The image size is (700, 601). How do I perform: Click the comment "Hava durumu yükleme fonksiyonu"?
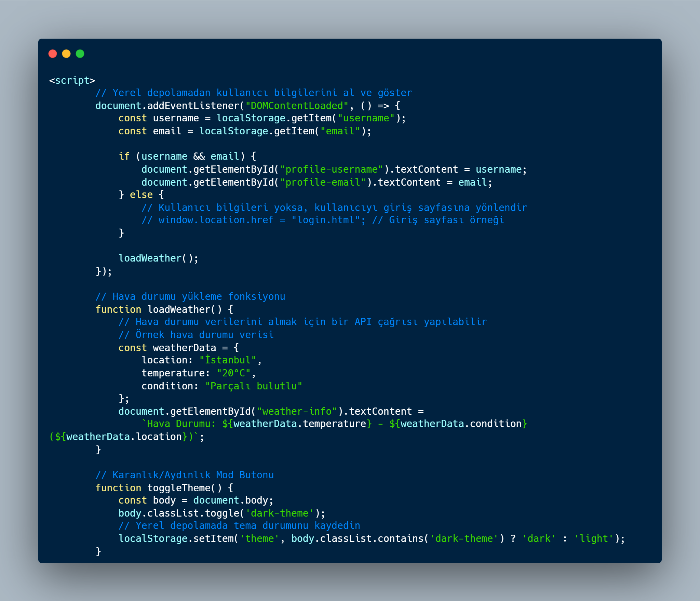[x=190, y=297]
